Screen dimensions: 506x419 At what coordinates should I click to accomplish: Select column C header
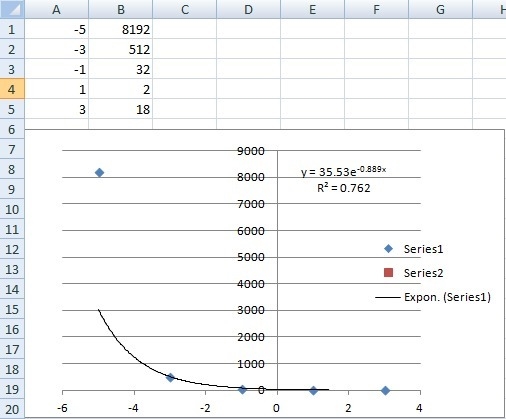point(185,9)
